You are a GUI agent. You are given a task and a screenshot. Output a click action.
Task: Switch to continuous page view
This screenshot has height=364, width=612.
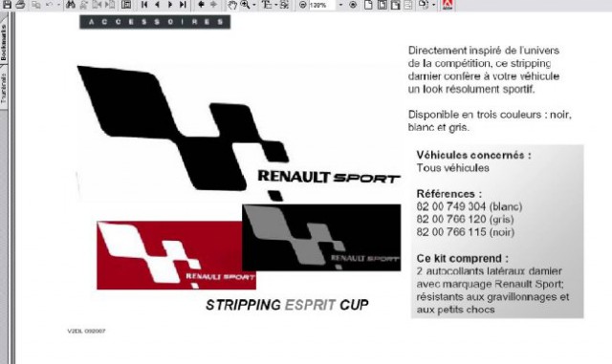(x=382, y=5)
